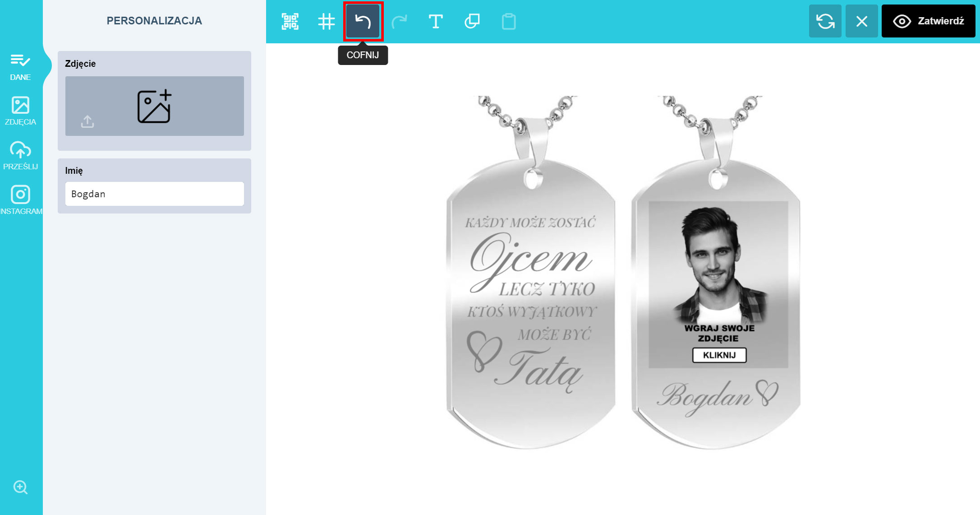This screenshot has height=515, width=980.
Task: Switch to the ZDJĘCIA sidebar tab
Action: [20, 111]
